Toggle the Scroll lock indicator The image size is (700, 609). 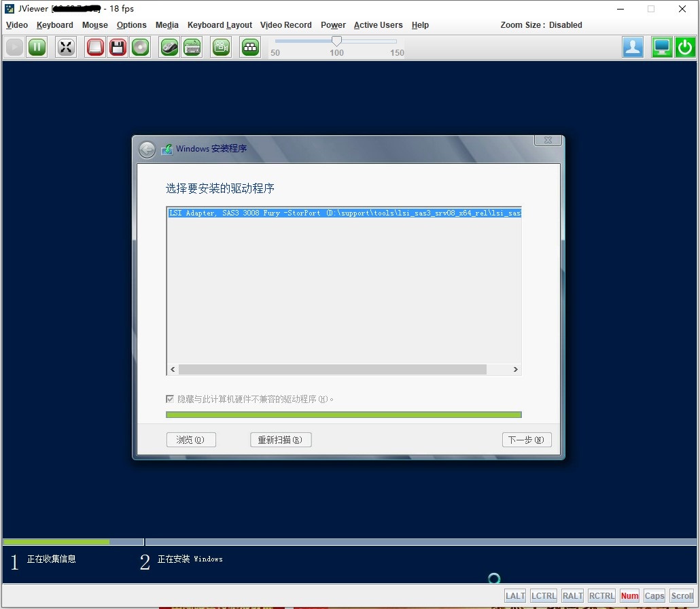[x=682, y=596]
